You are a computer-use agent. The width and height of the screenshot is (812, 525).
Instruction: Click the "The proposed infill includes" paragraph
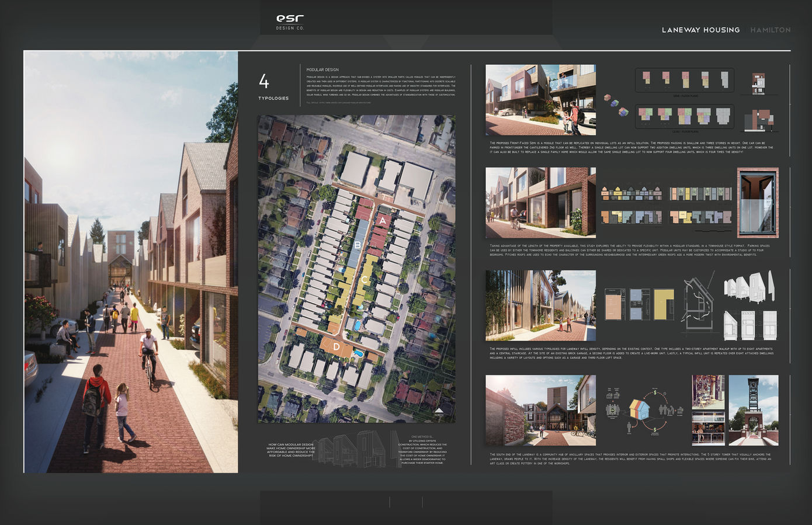click(x=631, y=353)
